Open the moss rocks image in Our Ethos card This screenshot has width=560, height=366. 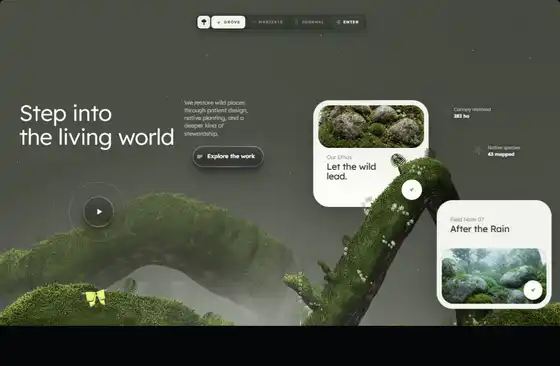371,126
